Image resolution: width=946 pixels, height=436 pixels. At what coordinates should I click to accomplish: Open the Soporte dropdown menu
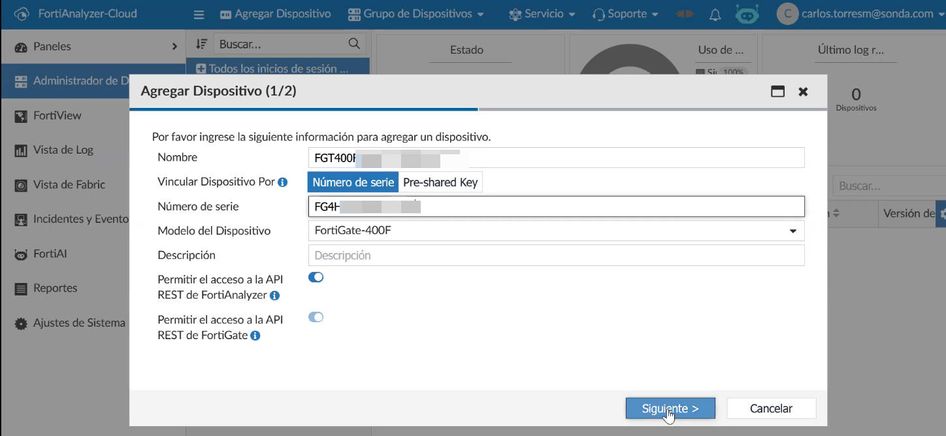(625, 14)
